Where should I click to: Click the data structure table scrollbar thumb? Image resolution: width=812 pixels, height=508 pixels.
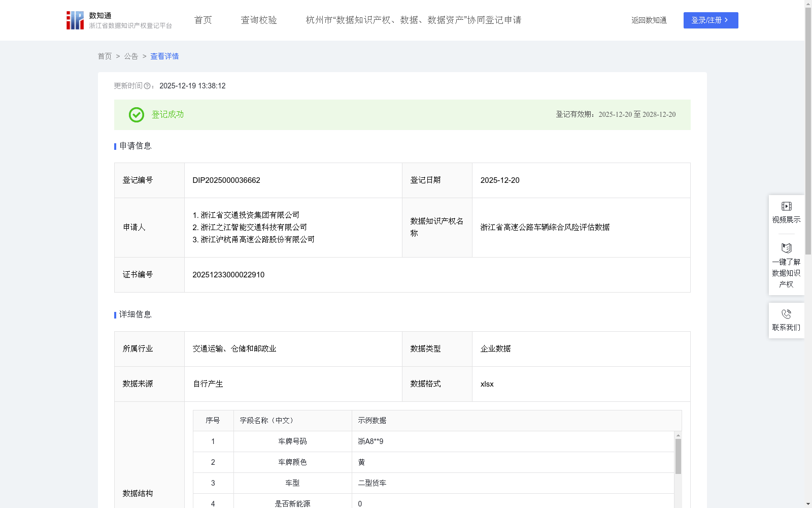point(678,456)
